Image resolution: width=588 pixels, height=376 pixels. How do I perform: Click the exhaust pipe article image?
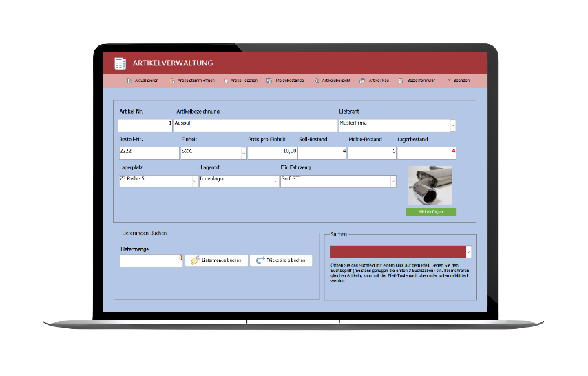[x=430, y=186]
